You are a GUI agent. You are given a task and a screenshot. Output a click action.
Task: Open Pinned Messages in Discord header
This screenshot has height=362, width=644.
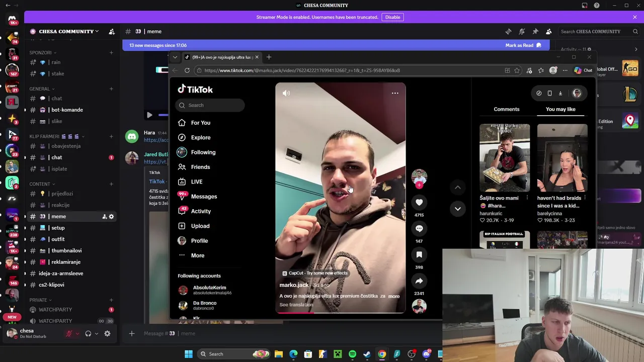[535, 31]
